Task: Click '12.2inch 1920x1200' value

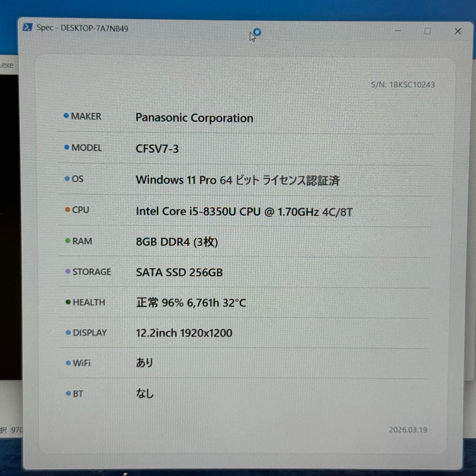Action: tap(184, 333)
